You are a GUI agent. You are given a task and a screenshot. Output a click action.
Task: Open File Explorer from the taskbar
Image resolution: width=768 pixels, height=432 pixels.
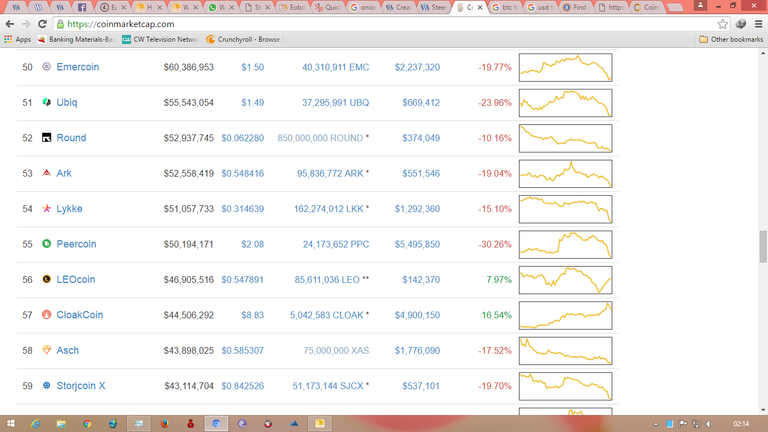pos(61,424)
